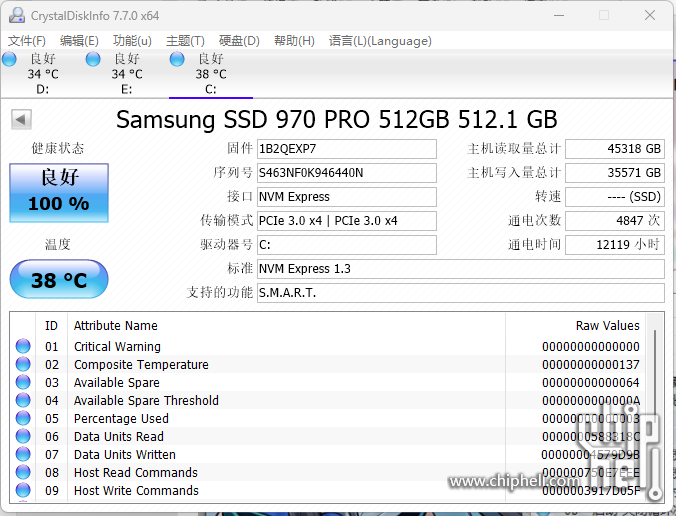Open the 文件(F) menu

point(26,41)
